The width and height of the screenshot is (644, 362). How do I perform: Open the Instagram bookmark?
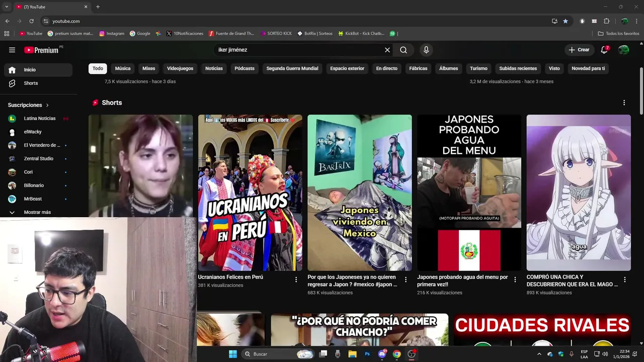[x=112, y=34]
